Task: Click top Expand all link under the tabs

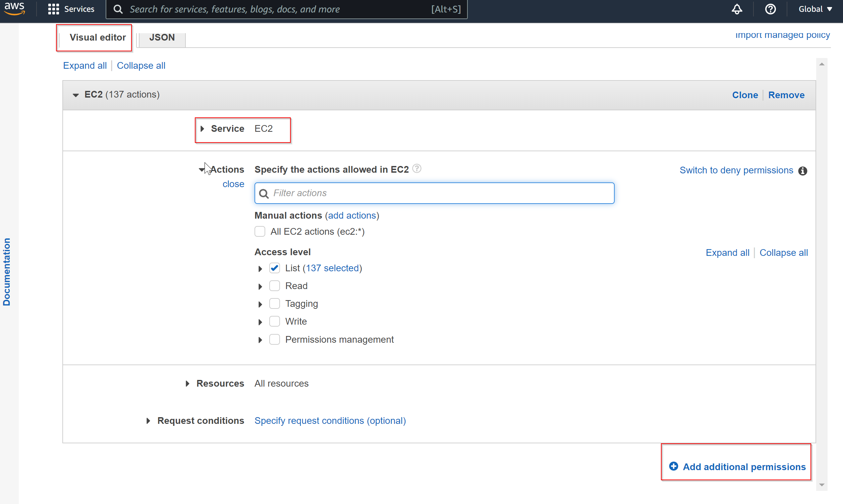Action: click(85, 65)
